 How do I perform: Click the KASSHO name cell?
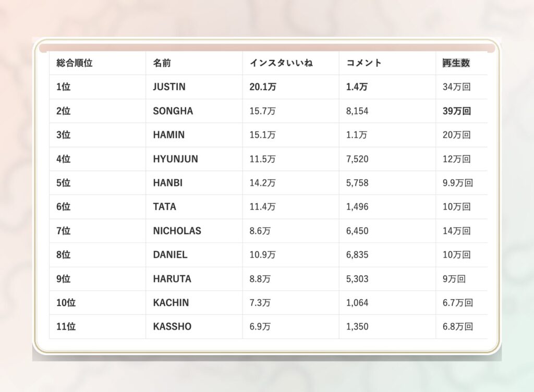tap(172, 327)
